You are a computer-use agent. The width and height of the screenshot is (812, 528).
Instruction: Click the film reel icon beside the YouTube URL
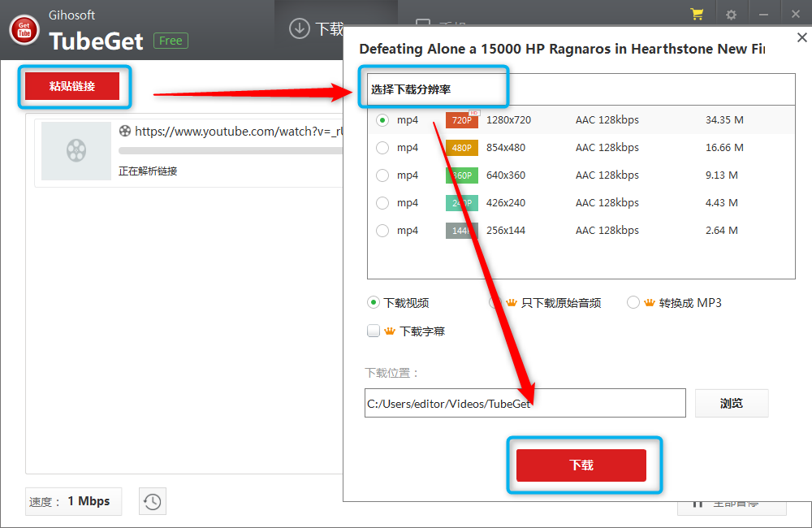tap(125, 131)
